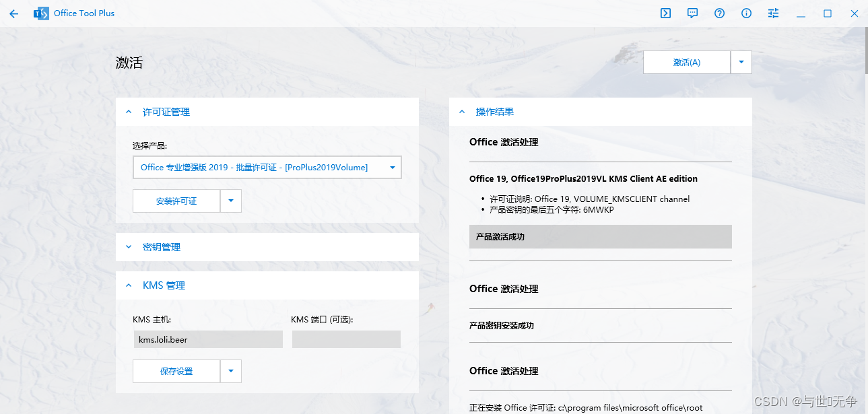Screen dimensions: 868x414
Task: Click the KMS 主机 input field
Action: tap(208, 339)
